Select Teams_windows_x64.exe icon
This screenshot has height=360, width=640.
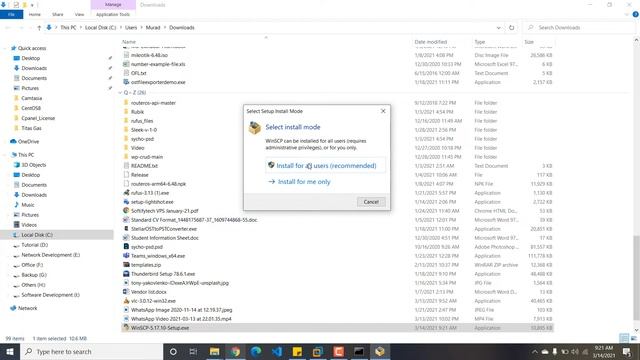click(126, 256)
